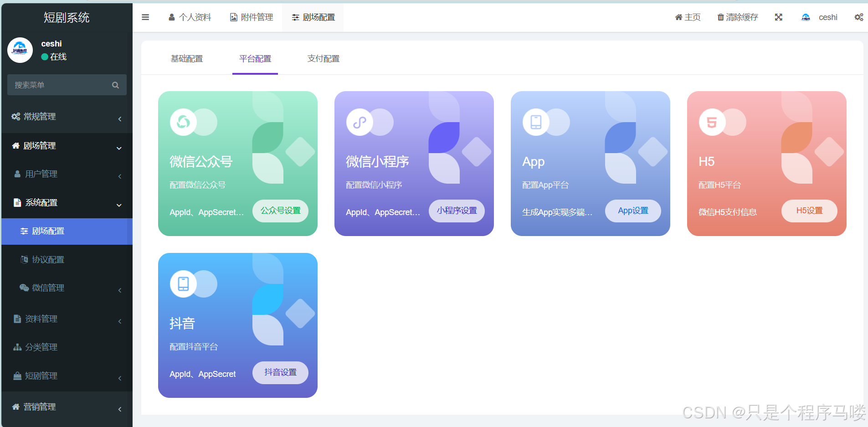The height and width of the screenshot is (427, 868).
Task: Expand the 短剧管理 submenu arrow
Action: [120, 378]
